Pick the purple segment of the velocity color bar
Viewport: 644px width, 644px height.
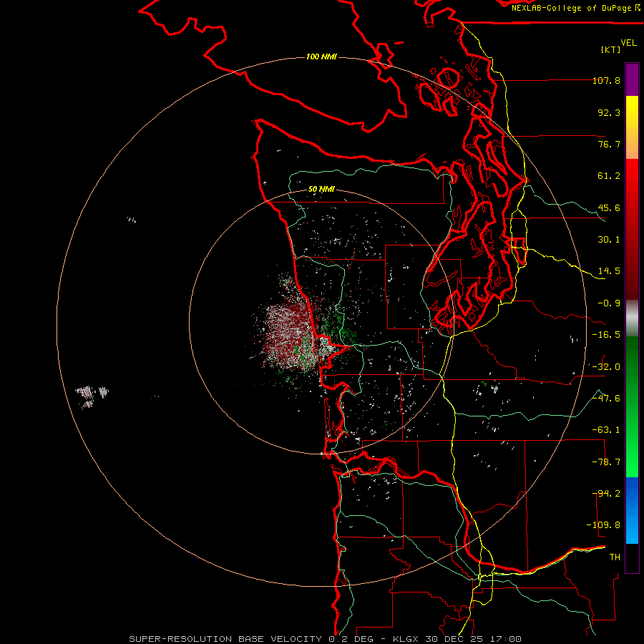coord(632,79)
